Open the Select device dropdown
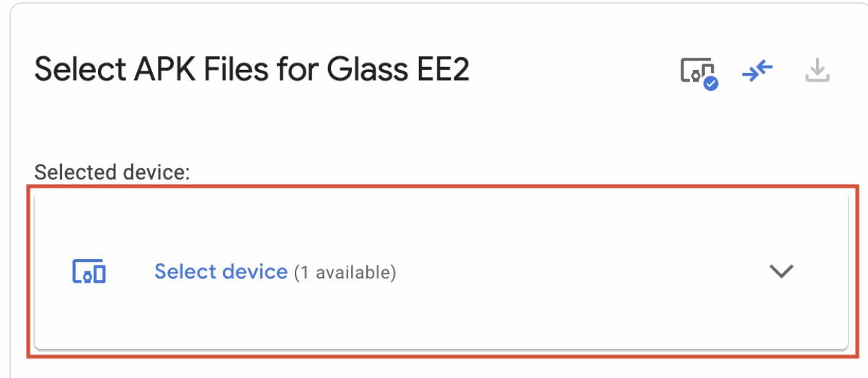Screen dimensions: 868x378 point(441,272)
